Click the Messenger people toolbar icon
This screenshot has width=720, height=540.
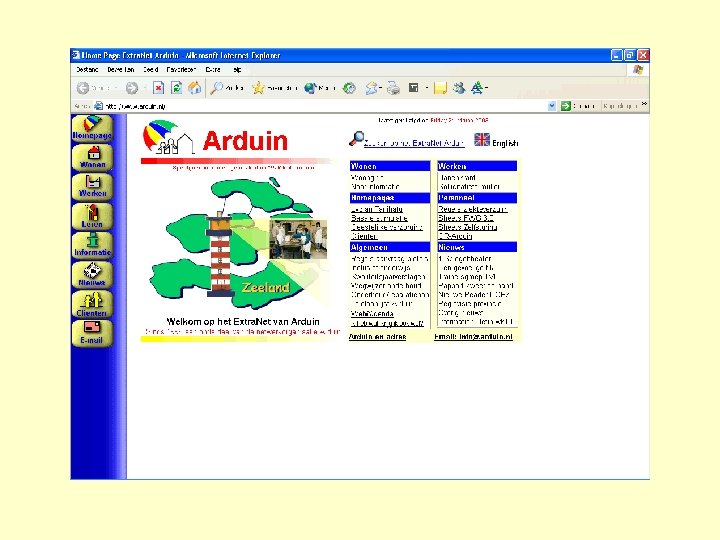(459, 88)
